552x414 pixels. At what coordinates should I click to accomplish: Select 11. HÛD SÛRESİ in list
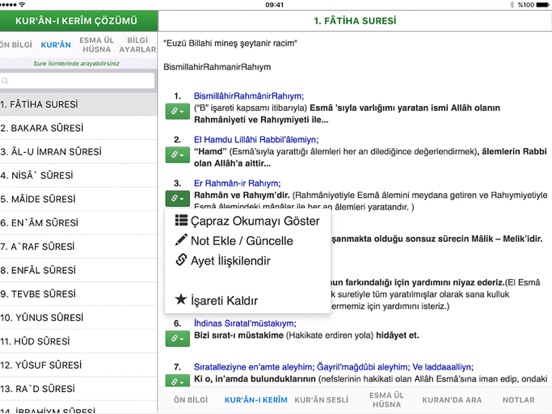(x=79, y=341)
